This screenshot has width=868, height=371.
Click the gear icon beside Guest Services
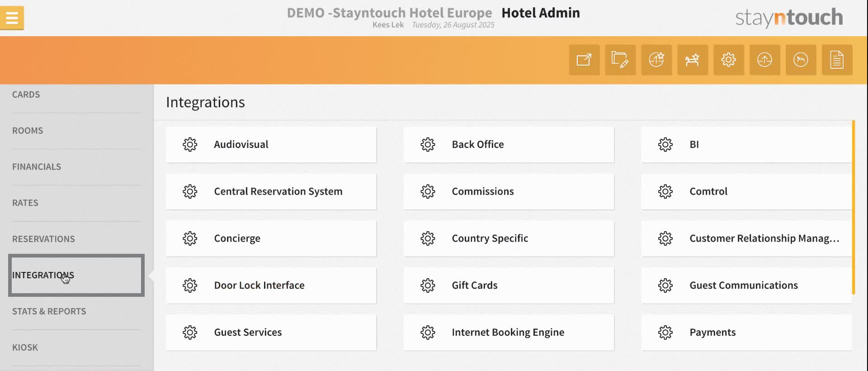point(190,333)
